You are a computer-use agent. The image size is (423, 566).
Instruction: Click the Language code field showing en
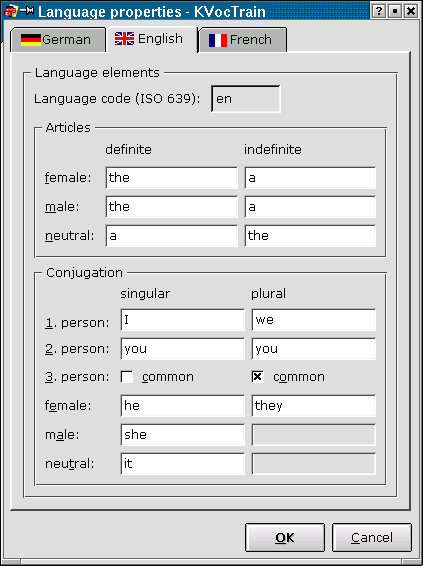pyautogui.click(x=246, y=99)
